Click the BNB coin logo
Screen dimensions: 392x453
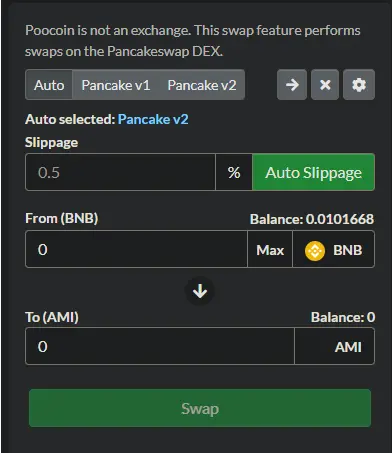pos(315,250)
